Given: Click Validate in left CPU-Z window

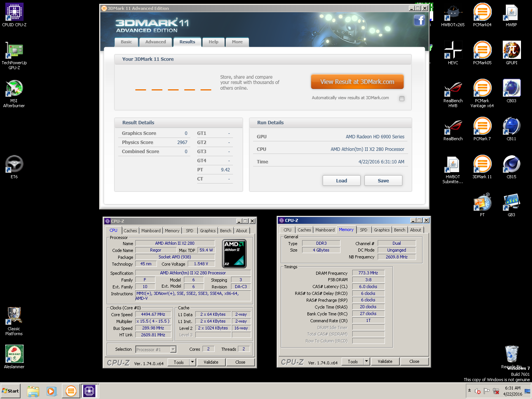Looking at the screenshot, I should pos(211,362).
